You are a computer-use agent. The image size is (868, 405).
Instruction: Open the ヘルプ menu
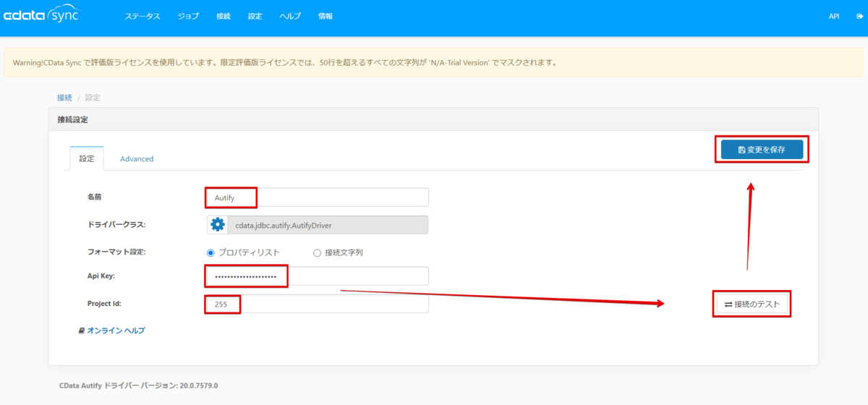(x=290, y=16)
